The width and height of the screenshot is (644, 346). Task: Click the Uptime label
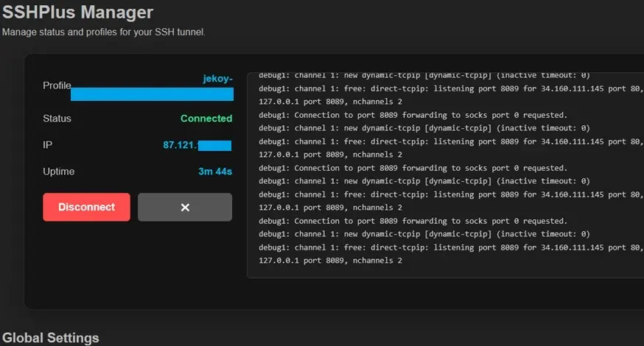pos(59,172)
